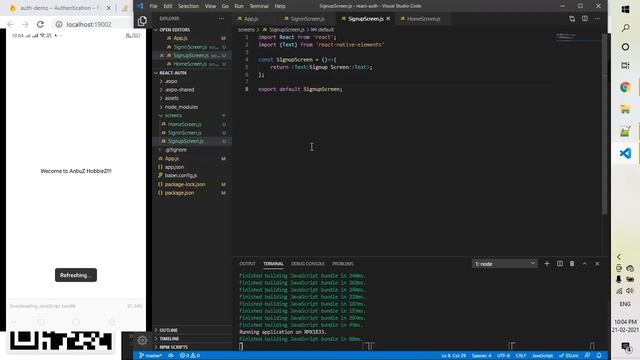Image resolution: width=640 pixels, height=360 pixels.
Task: Close the auth-demo browser tab
Action: 109,8
